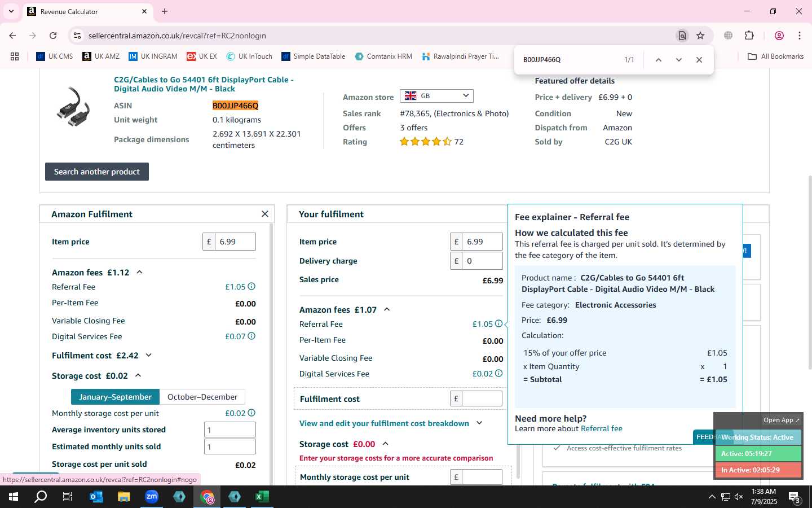
Task: Click the Delivery charge input field
Action: 482,261
